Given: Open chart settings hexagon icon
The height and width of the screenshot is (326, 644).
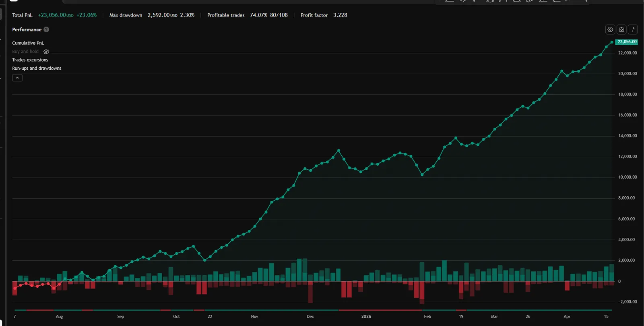Looking at the screenshot, I should tap(610, 29).
